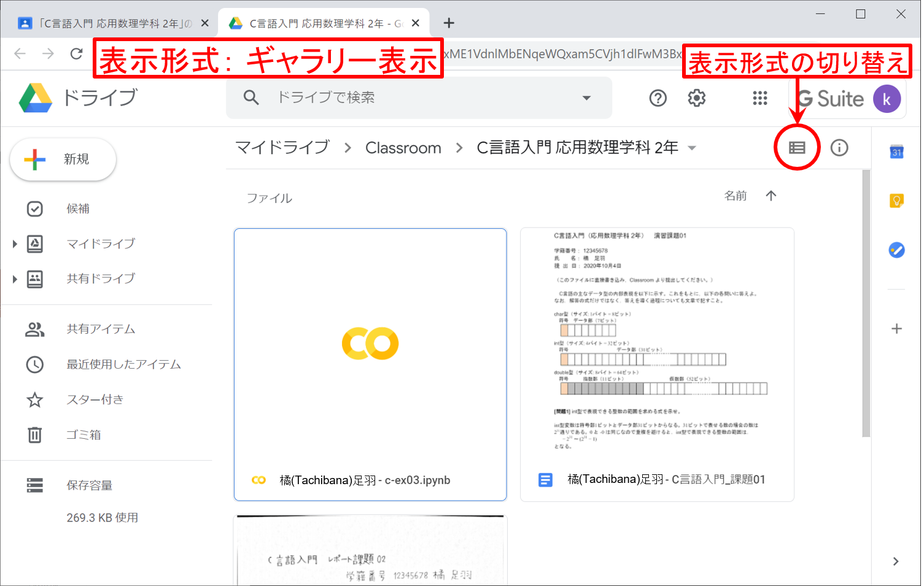The height and width of the screenshot is (586, 924).
Task: Switch to the C言語入門 Drive tab
Action: [x=324, y=23]
